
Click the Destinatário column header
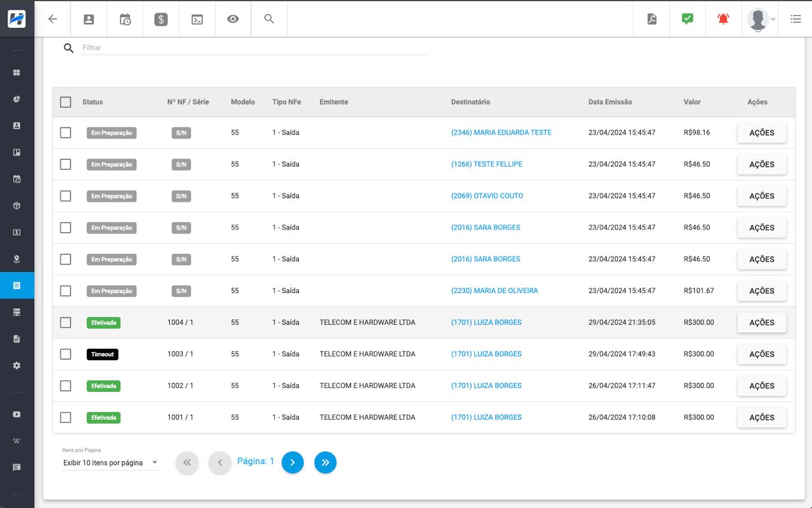point(471,102)
